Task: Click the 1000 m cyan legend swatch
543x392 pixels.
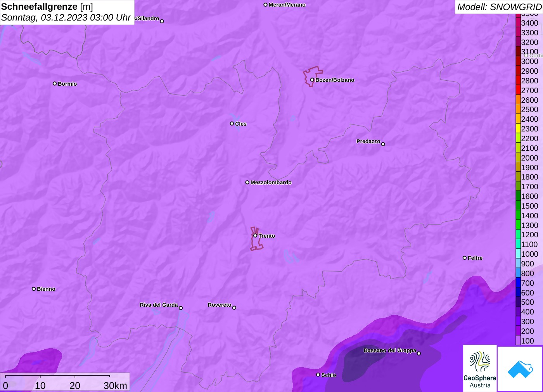Action: click(x=518, y=254)
